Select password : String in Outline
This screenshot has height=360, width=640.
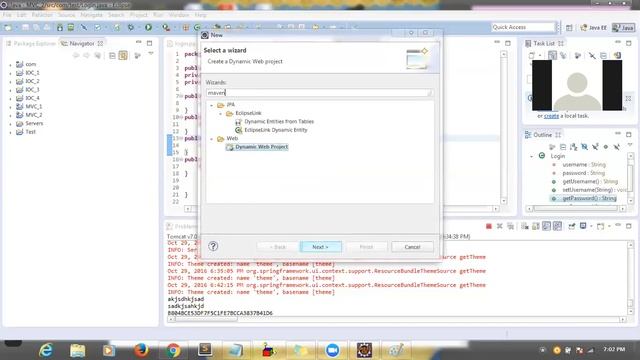[584, 173]
